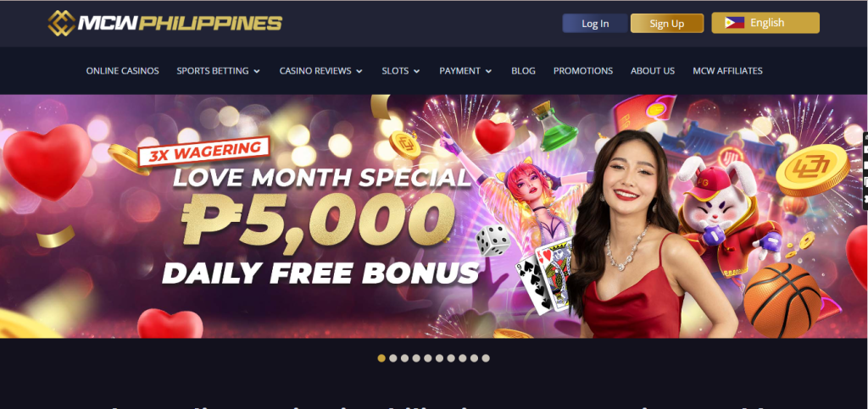Click the gold coin icon at right of banner
The height and width of the screenshot is (409, 868).
812,169
